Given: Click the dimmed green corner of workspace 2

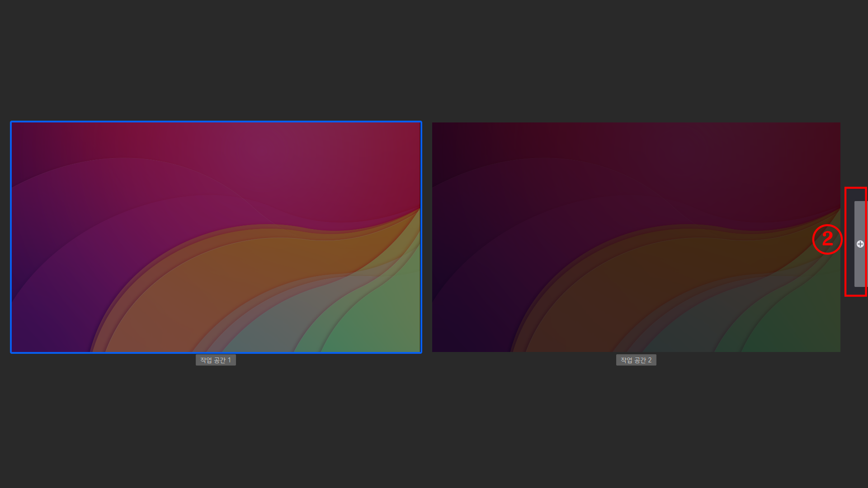Looking at the screenshot, I should pyautogui.click(x=805, y=325).
